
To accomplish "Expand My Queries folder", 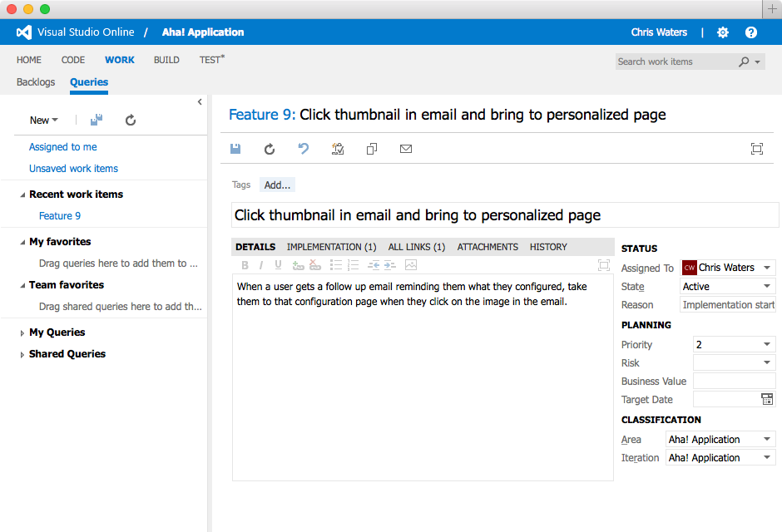I will tap(22, 332).
